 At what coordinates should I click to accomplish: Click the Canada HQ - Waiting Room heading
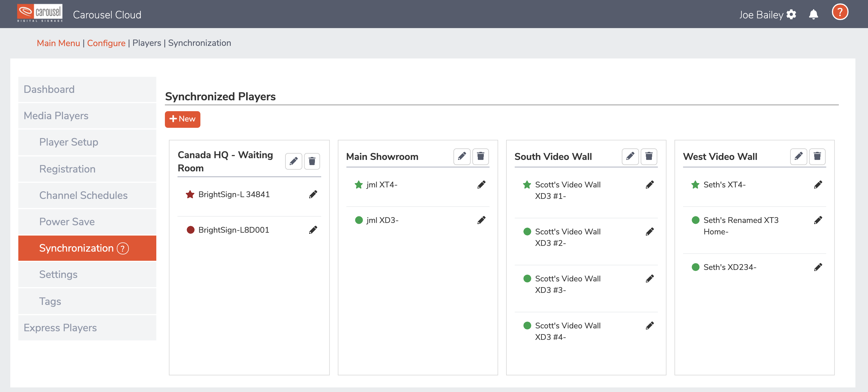tap(225, 161)
